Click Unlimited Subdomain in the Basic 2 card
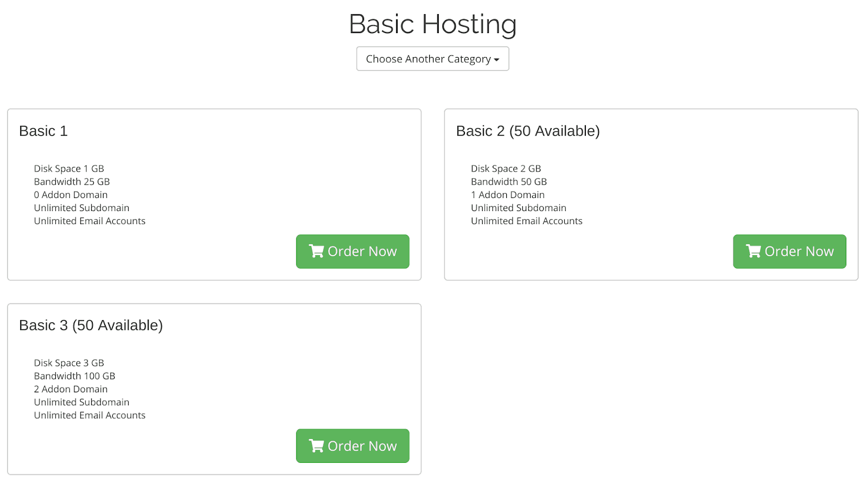 pyautogui.click(x=519, y=208)
